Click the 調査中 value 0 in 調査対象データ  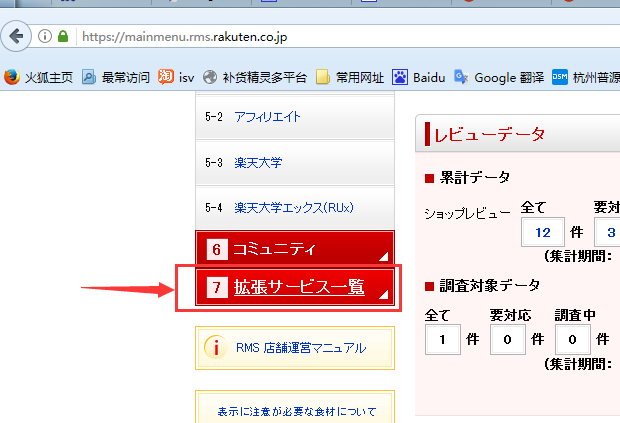coord(573,339)
